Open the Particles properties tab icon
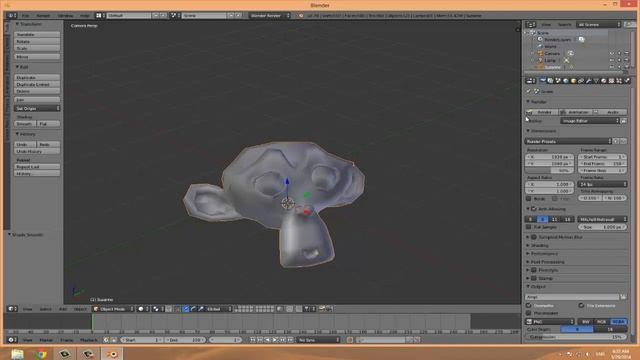Screen dimensions: 640x360 point(619,81)
